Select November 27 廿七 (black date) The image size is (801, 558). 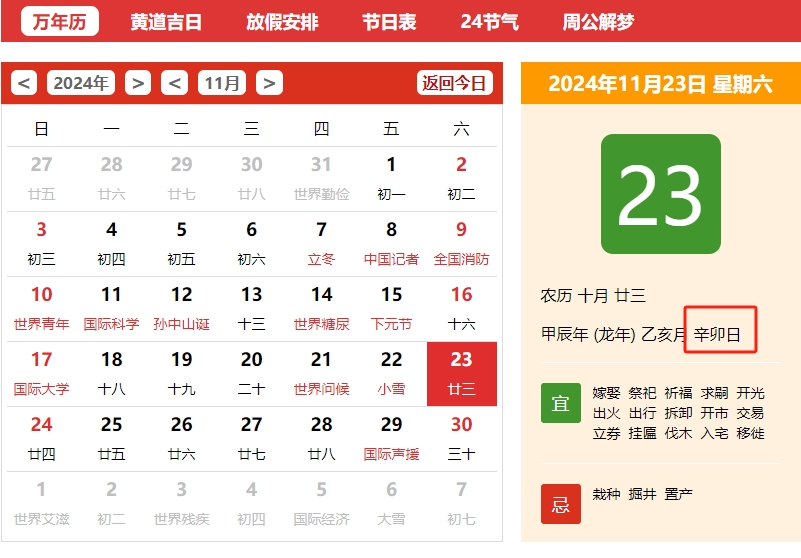251,439
